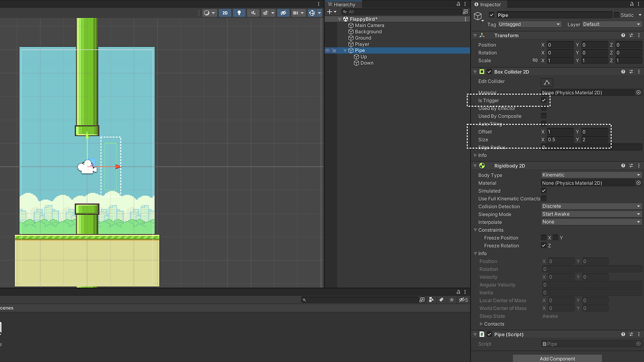Click the Hierarchy plus create button
Viewport: 644px width, 362px height.
click(331, 12)
